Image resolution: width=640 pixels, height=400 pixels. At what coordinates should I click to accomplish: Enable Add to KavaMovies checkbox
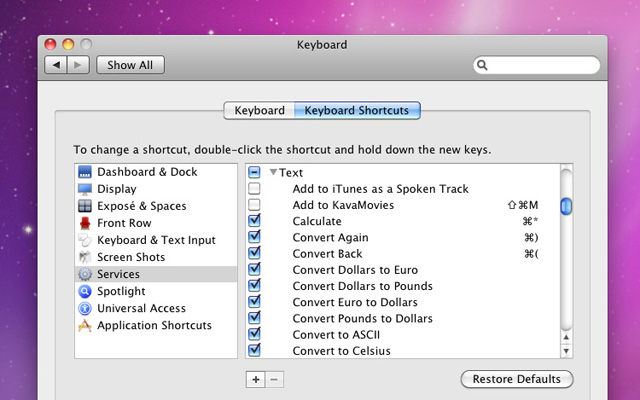254,205
